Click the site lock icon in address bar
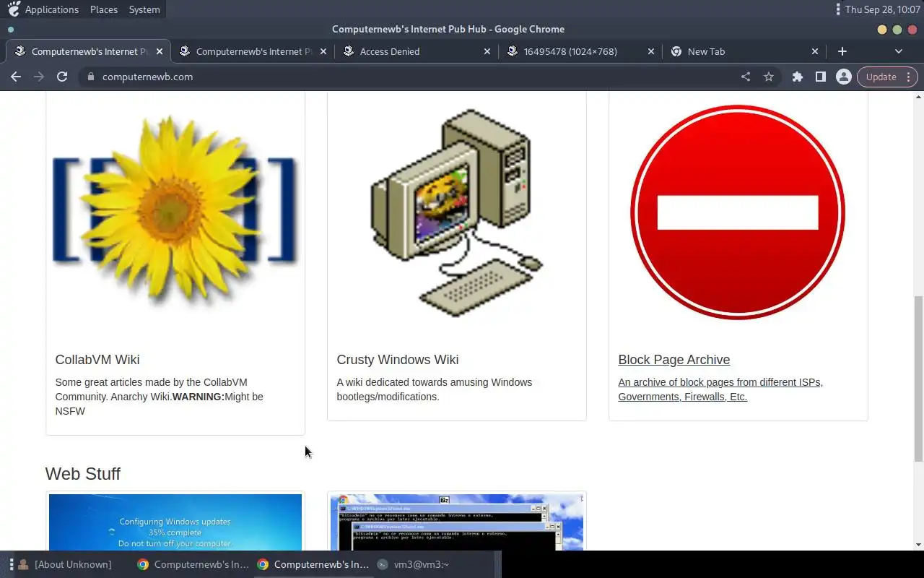This screenshot has height=578, width=924. click(90, 77)
